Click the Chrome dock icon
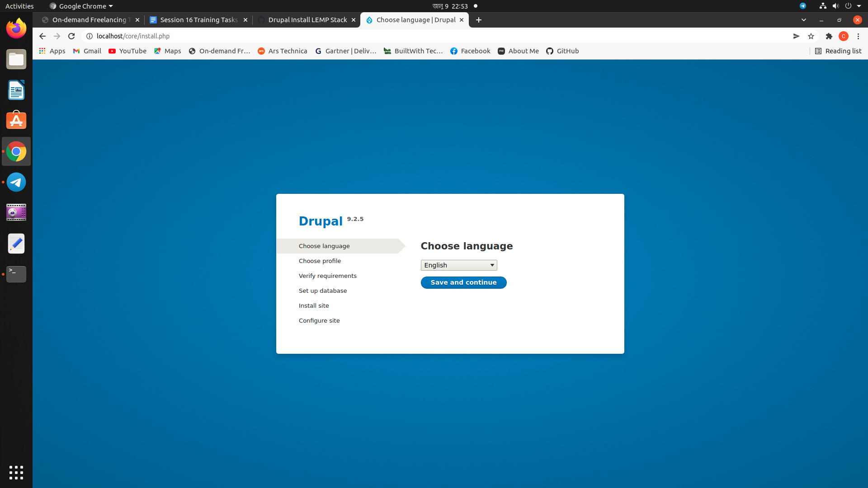This screenshot has width=868, height=488. click(x=16, y=151)
